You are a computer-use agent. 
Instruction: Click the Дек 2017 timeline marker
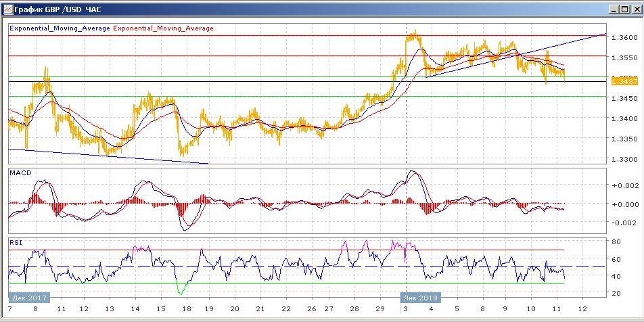28,298
